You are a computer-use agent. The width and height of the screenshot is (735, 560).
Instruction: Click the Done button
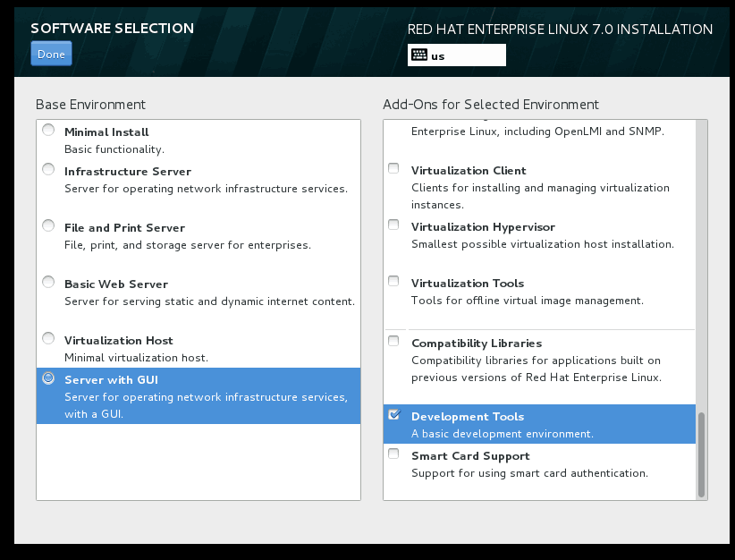[51, 54]
